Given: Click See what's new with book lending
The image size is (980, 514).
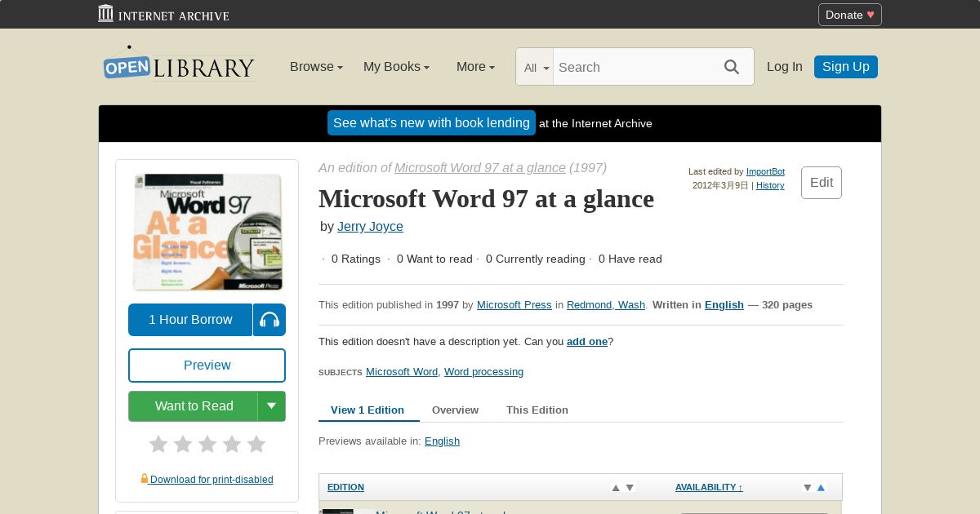Looking at the screenshot, I should [431, 123].
